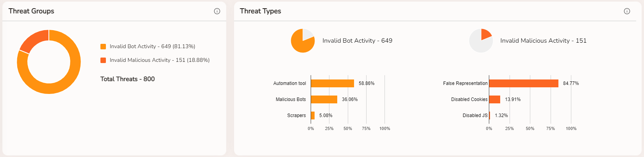Click the Invalid Malicious Activity pie chart icon
Image resolution: width=644 pixels, height=157 pixels.
481,41
